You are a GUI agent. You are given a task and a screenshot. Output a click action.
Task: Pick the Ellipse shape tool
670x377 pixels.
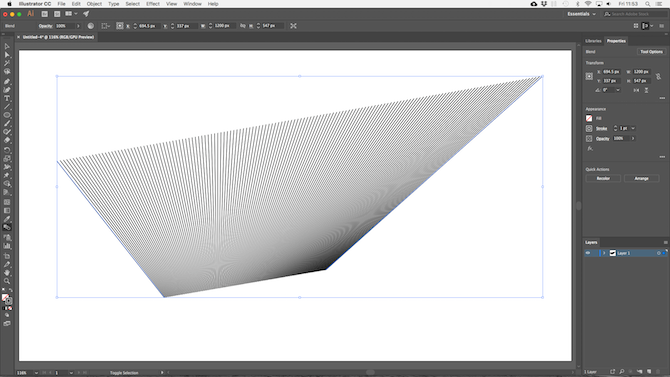[x=7, y=115]
